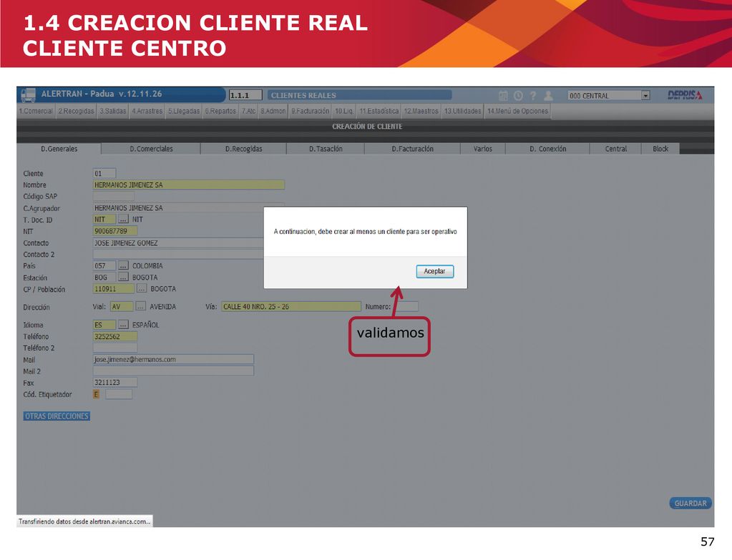732x560 pixels.
Task: Click the Fax field 3211123
Action: pos(114,382)
